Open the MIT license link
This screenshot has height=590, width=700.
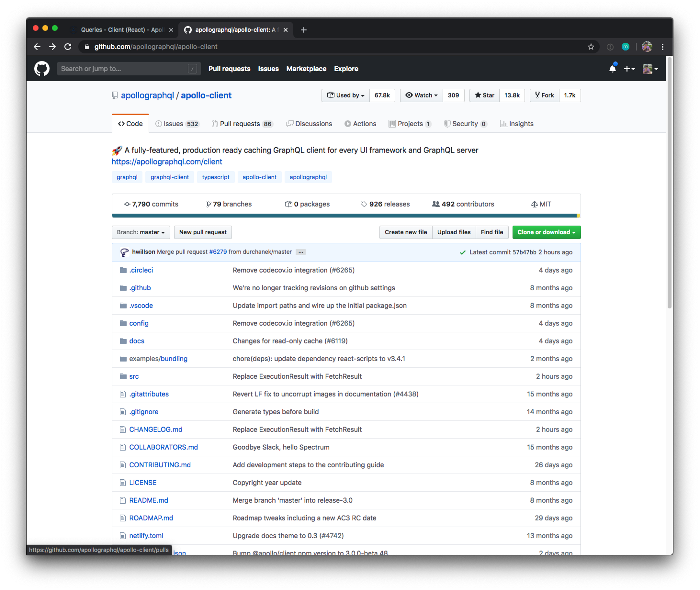coord(541,204)
